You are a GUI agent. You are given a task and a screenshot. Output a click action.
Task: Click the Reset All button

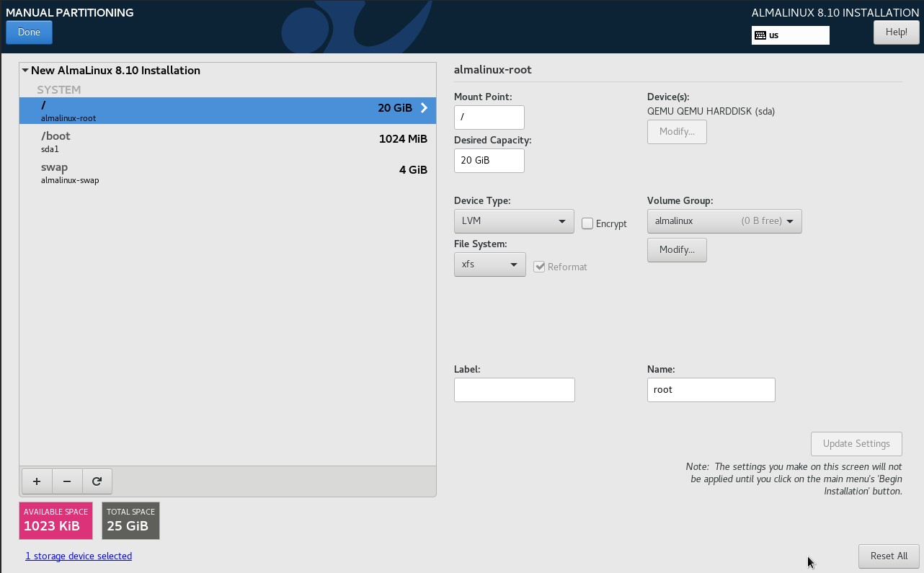click(888, 556)
